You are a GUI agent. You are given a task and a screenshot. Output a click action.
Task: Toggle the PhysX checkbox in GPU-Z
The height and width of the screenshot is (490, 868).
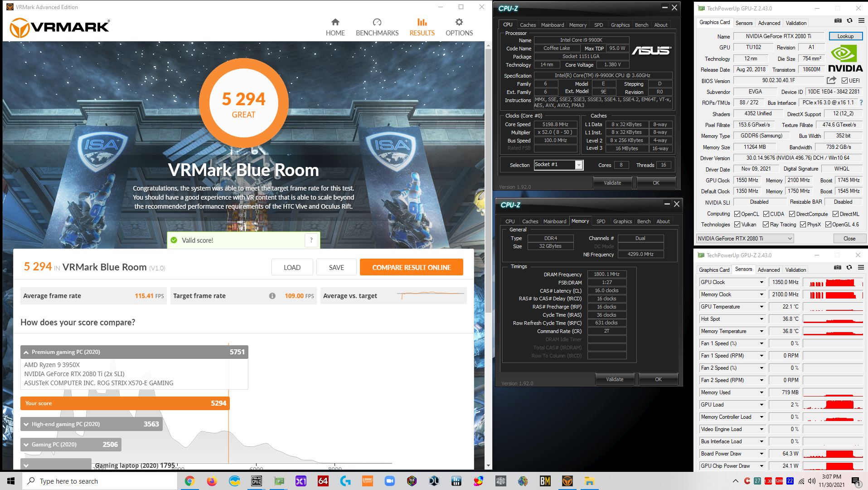(803, 225)
